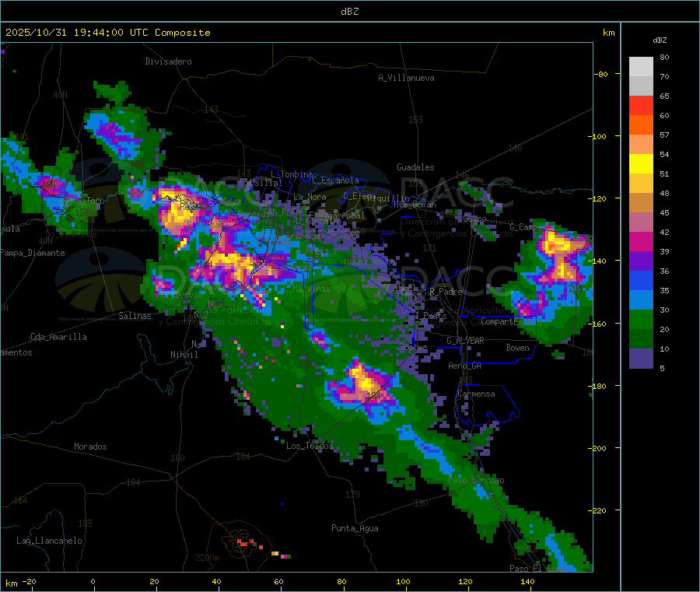Click the 2200m elevation label
Screen dimensions: 700x592
pos(207,558)
